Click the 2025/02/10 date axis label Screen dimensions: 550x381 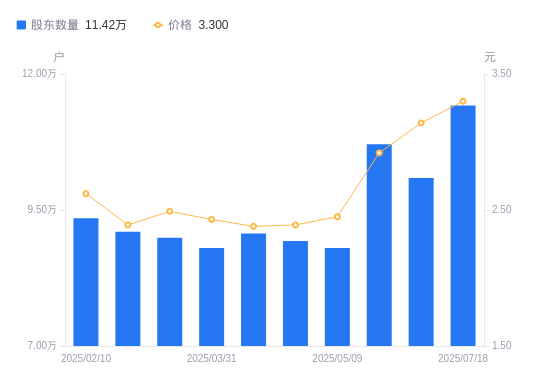coord(86,358)
